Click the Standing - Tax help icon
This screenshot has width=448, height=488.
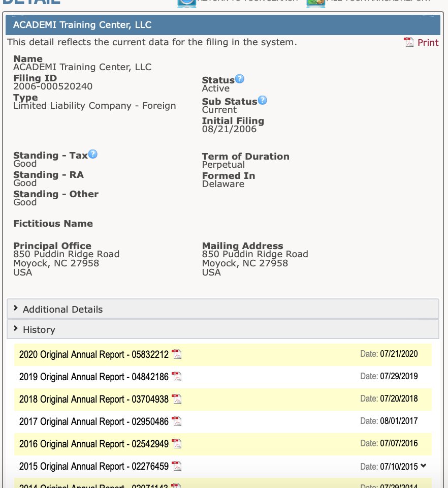92,154
